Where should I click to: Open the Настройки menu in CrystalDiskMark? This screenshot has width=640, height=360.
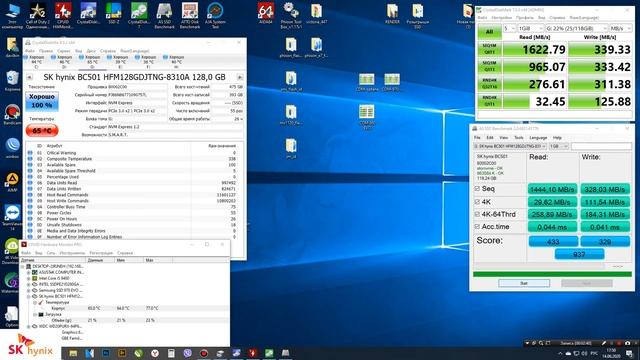pos(501,18)
